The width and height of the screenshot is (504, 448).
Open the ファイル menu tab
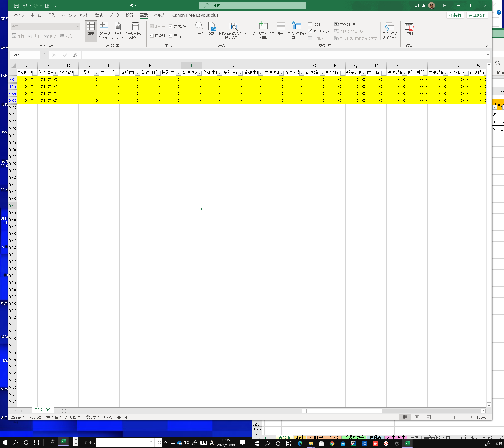(18, 15)
